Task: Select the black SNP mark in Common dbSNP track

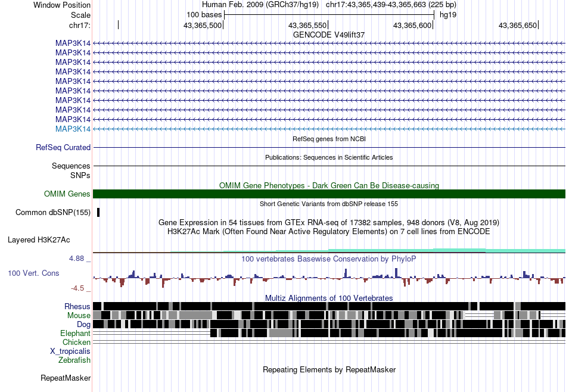Action: (x=98, y=212)
